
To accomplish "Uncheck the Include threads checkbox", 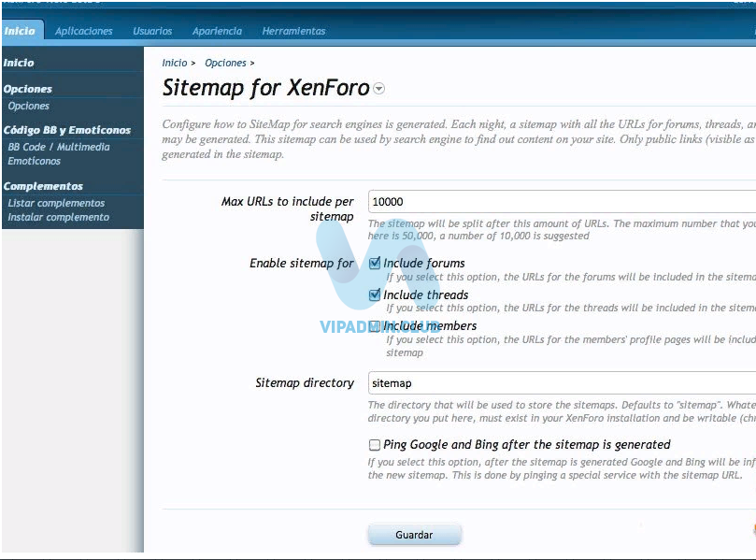I will (x=375, y=294).
